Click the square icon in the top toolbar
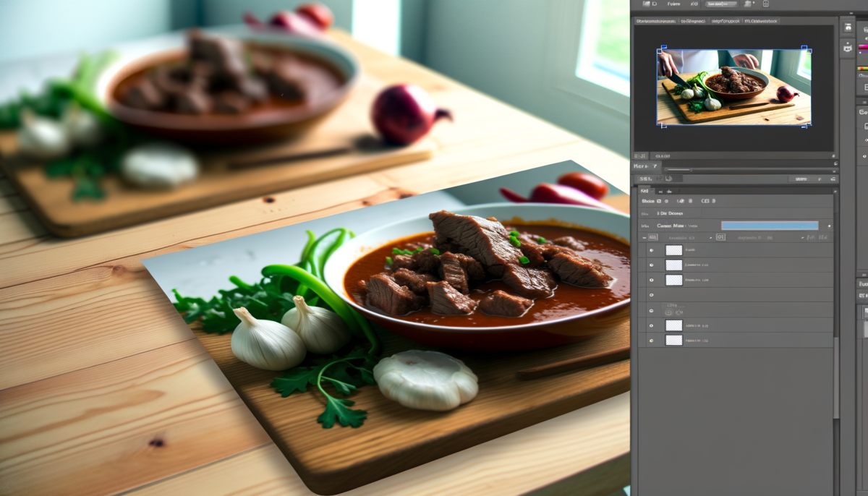Image resolution: width=868 pixels, height=496 pixels. tap(765, 4)
